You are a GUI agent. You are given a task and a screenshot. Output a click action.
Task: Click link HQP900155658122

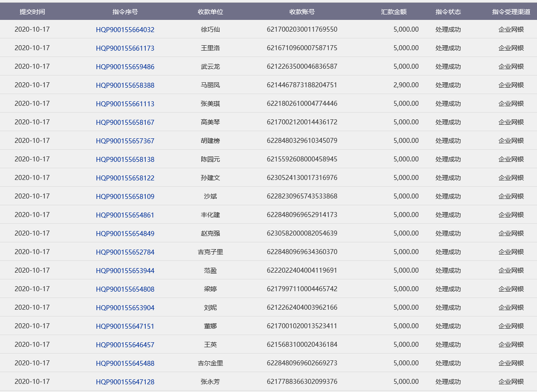click(x=125, y=178)
